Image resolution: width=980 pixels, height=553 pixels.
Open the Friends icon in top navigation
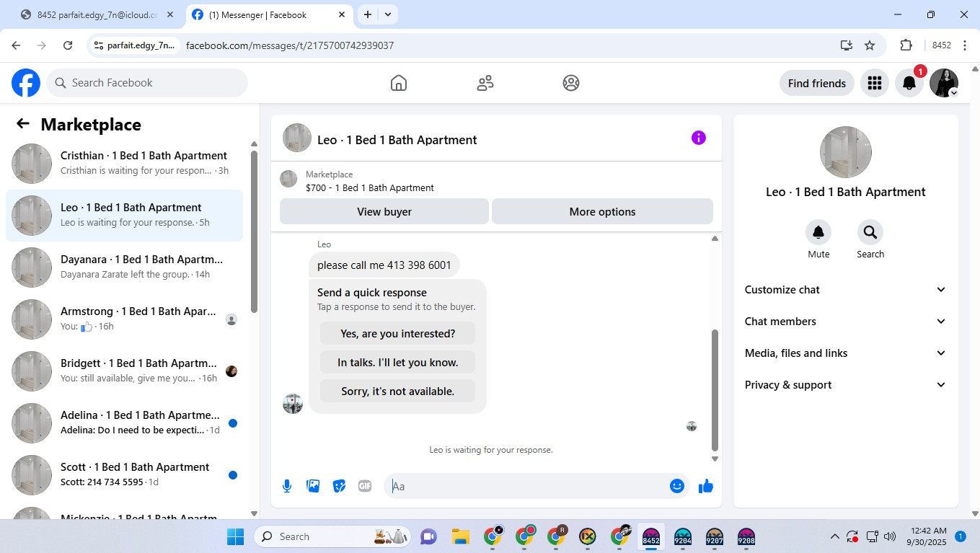[485, 83]
